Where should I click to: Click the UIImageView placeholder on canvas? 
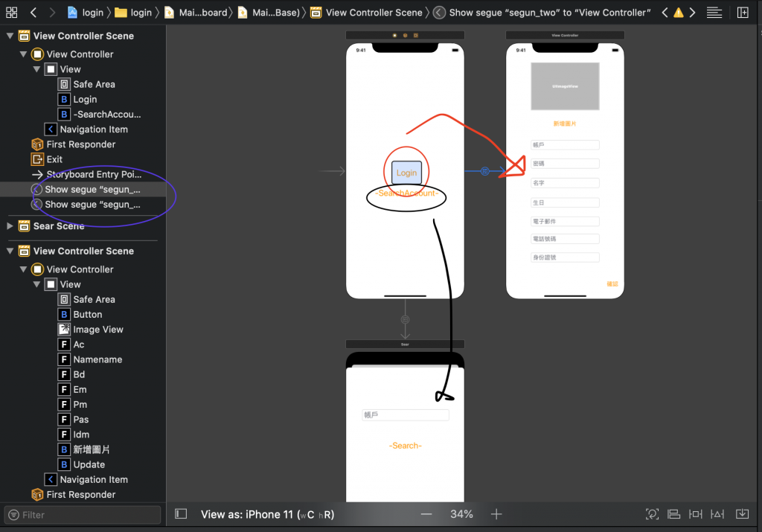565,86
